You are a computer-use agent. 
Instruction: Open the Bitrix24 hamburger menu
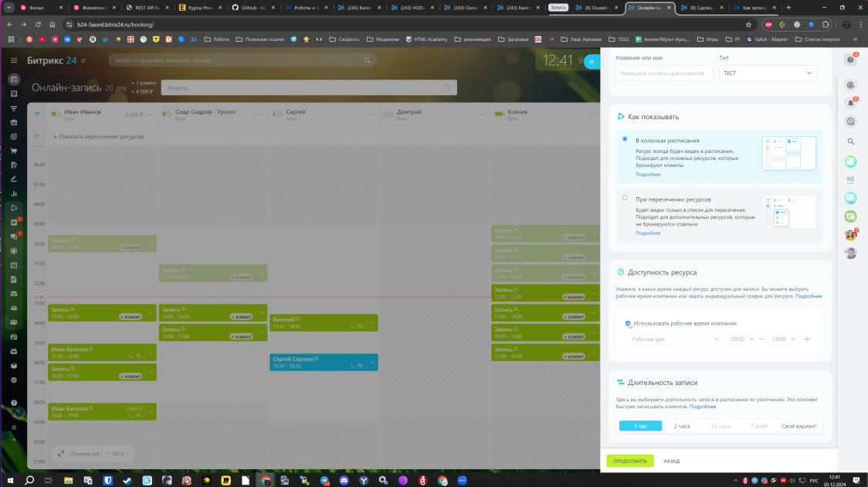pos(14,60)
